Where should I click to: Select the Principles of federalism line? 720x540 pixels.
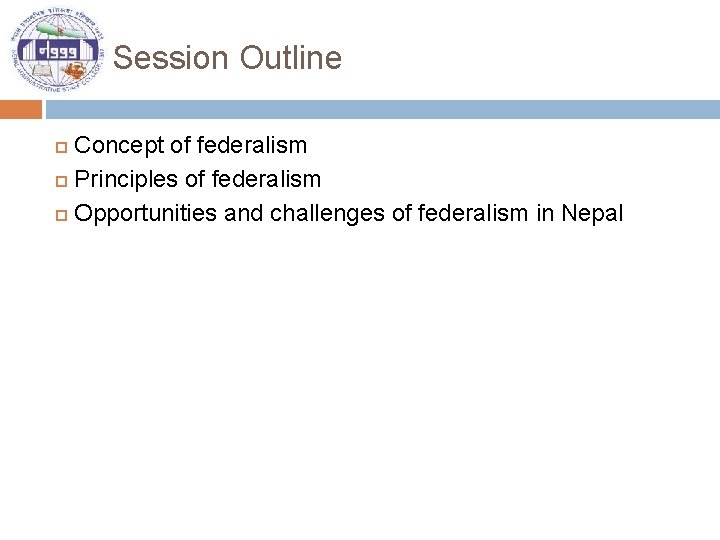(198, 180)
